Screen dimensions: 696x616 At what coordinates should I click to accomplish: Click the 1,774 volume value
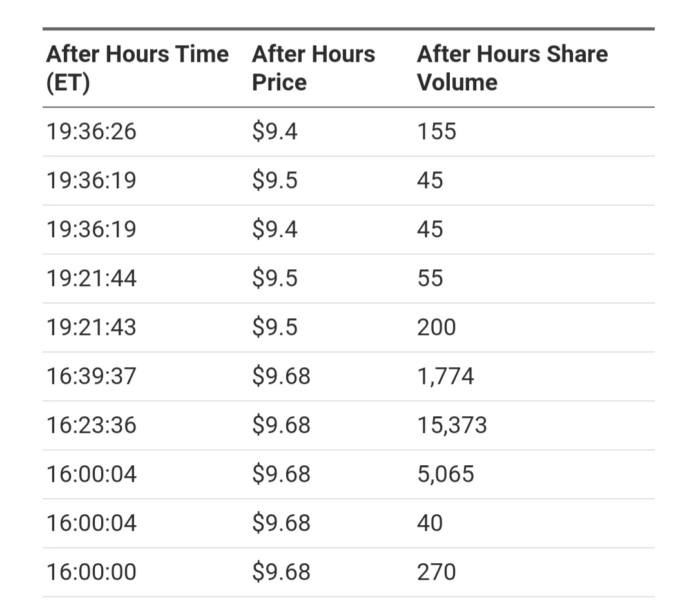click(445, 376)
